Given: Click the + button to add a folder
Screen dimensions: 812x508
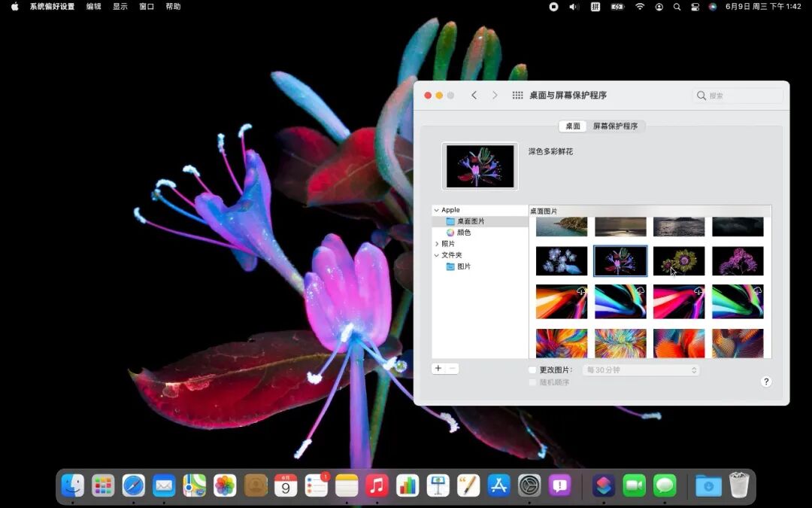Looking at the screenshot, I should coord(438,368).
